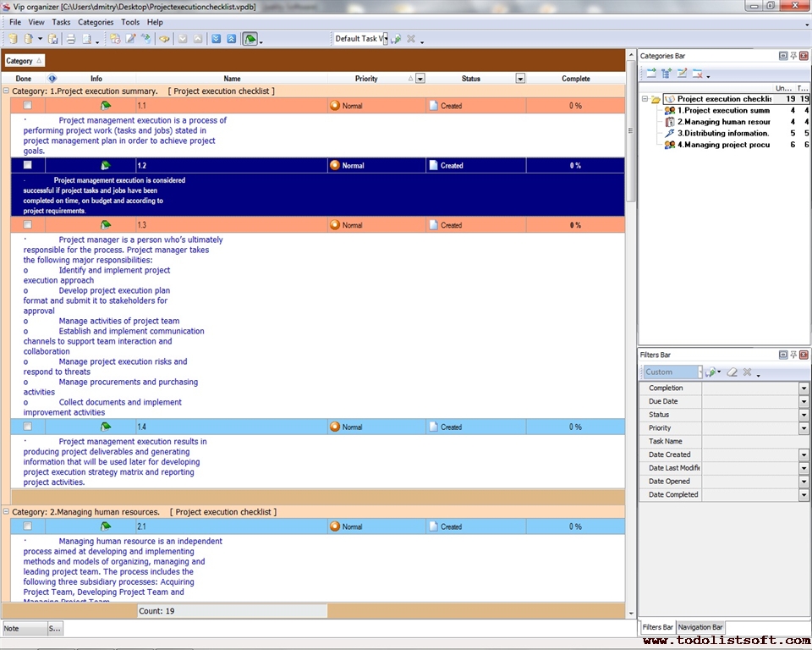Open the Status column filter dropdown

click(520, 79)
